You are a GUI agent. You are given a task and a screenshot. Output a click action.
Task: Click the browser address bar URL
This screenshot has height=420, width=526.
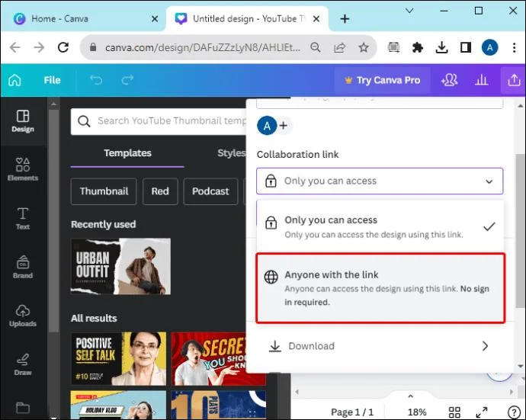[203, 47]
